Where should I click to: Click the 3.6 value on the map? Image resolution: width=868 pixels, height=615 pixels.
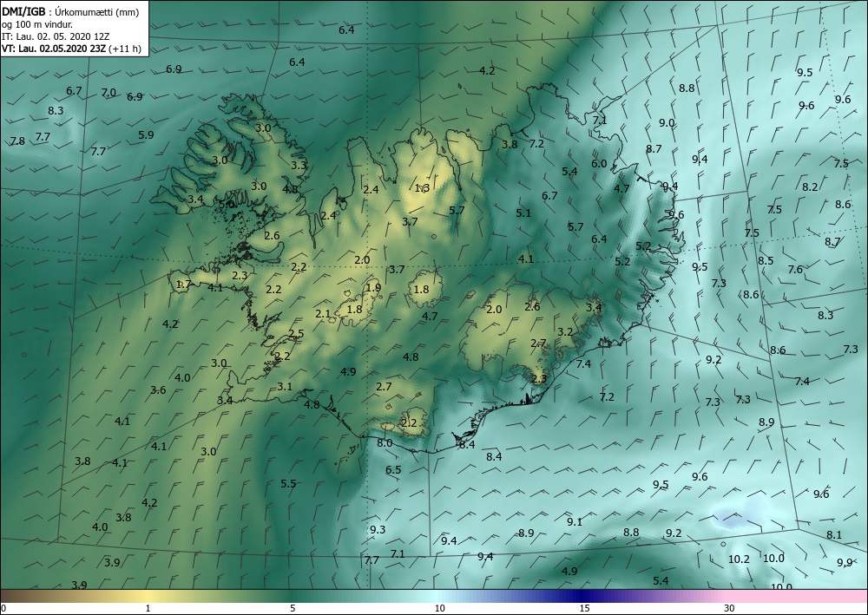[158, 390]
